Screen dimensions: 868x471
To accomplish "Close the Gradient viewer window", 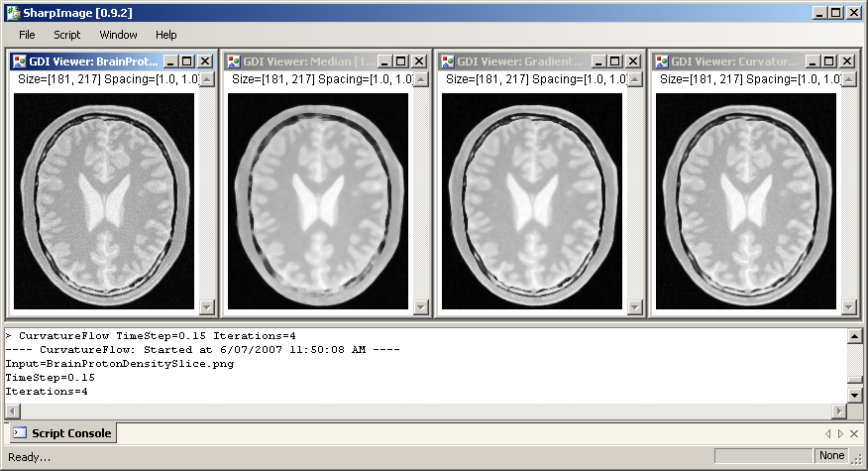I will pos(633,61).
